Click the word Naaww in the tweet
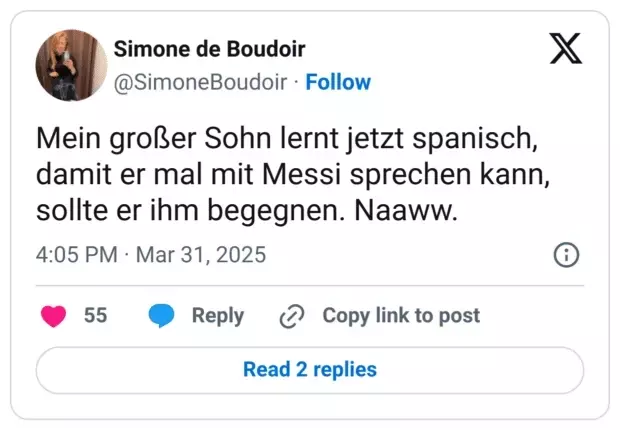620x430 pixels. [x=406, y=211]
